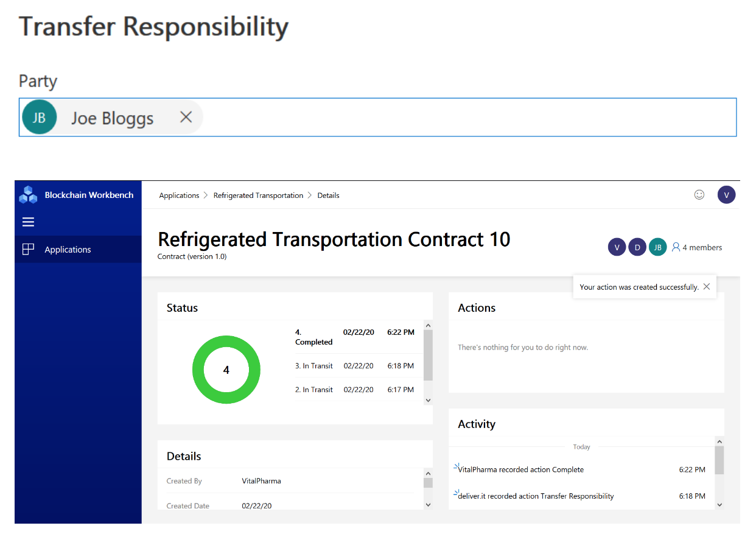Toggle the hamburger navigation menu

pyautogui.click(x=28, y=222)
